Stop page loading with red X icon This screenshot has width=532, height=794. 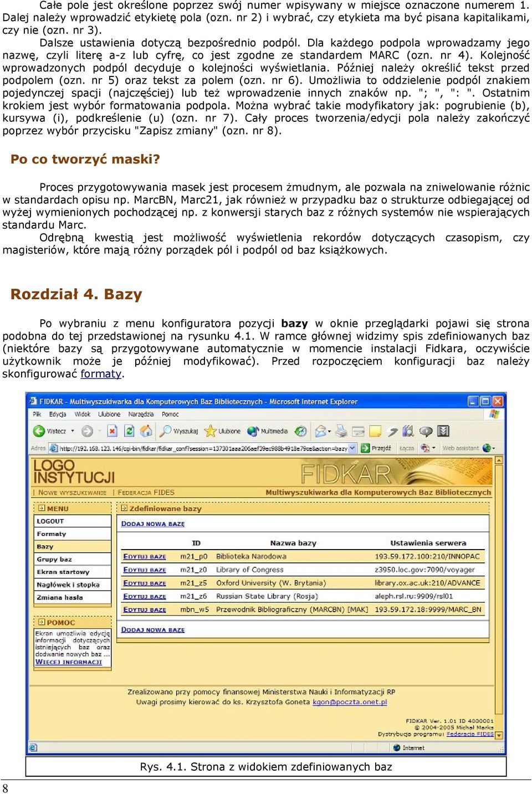[112, 431]
